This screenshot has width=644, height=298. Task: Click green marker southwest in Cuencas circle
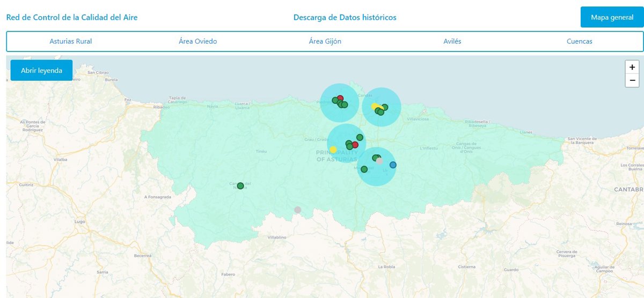click(364, 169)
